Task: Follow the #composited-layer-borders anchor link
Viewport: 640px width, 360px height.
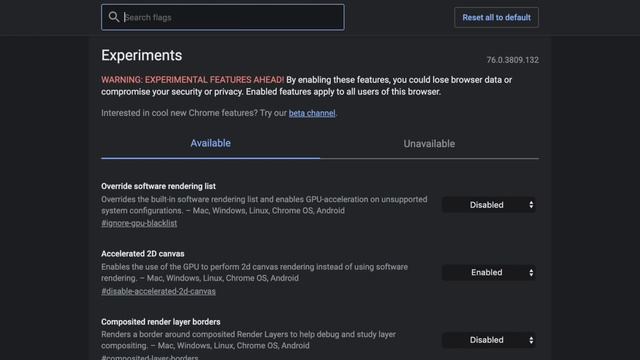Action: point(150,357)
